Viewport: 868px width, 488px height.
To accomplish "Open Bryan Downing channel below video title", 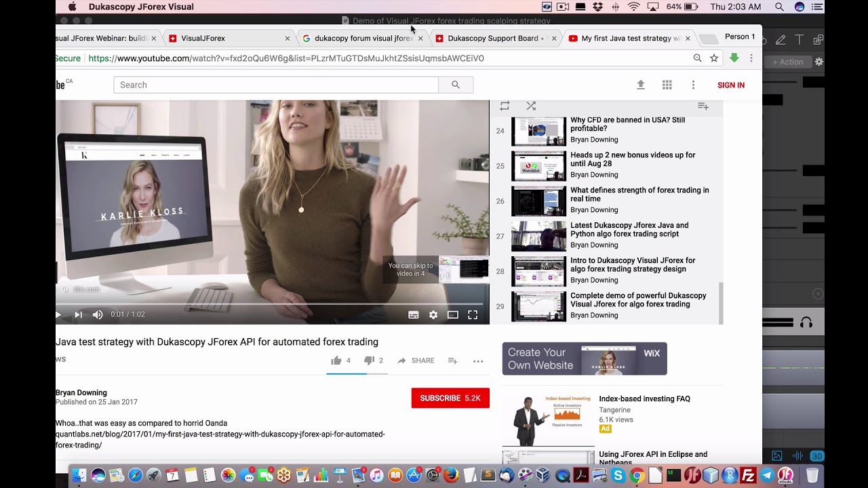I will coord(81,392).
